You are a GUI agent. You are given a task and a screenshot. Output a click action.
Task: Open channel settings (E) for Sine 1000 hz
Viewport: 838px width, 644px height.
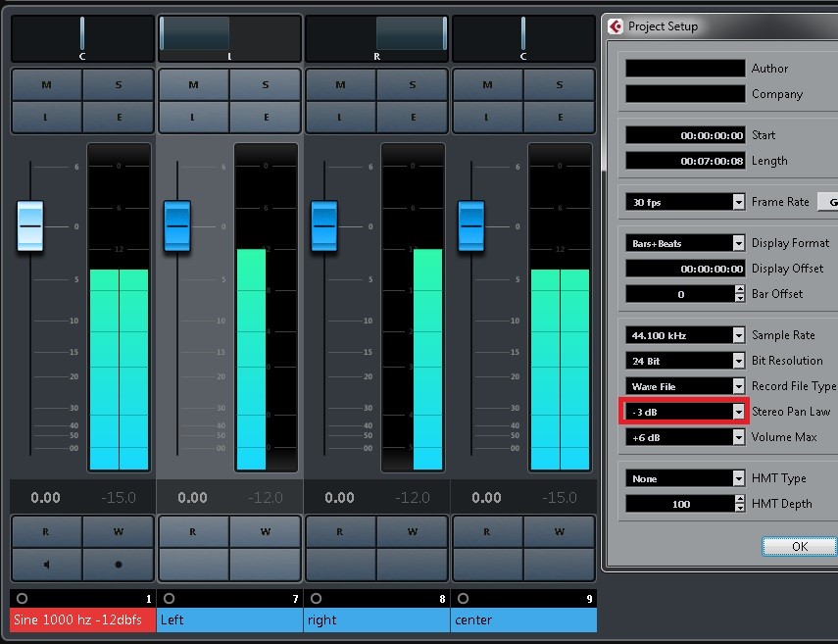[119, 117]
